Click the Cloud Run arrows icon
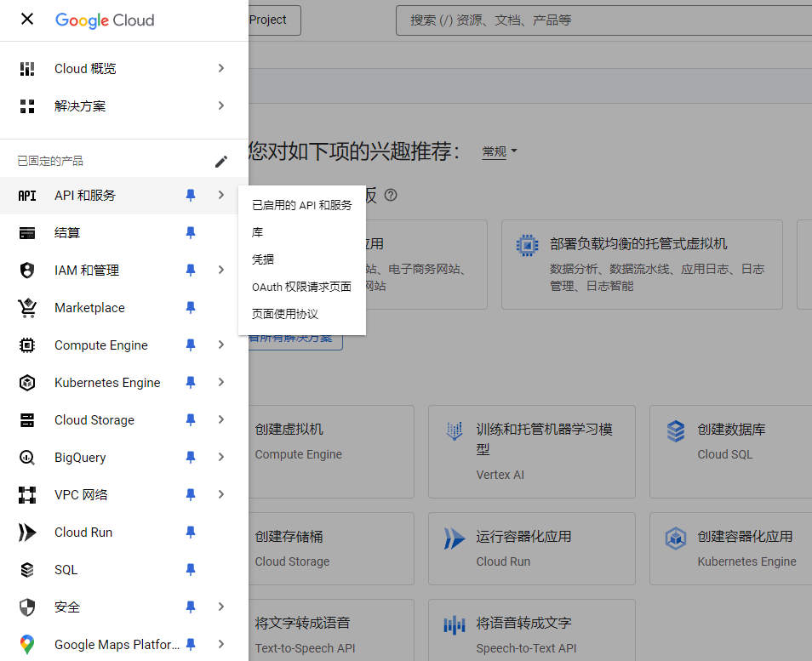The width and height of the screenshot is (812, 661). pos(27,532)
